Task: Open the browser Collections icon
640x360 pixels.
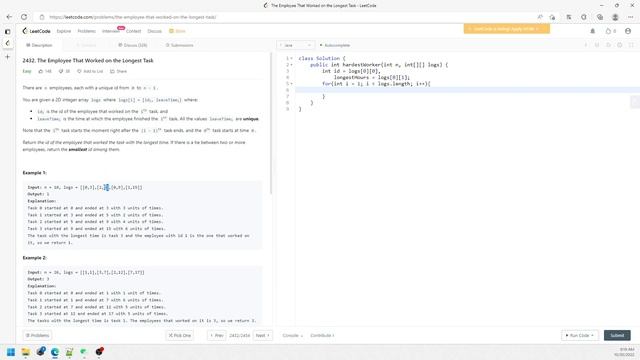Action: 600,17
